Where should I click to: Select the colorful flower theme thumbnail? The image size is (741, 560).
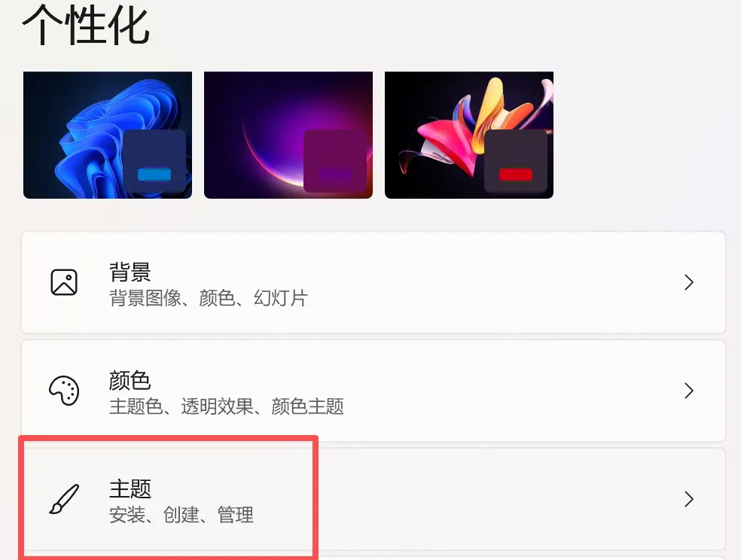[x=469, y=135]
